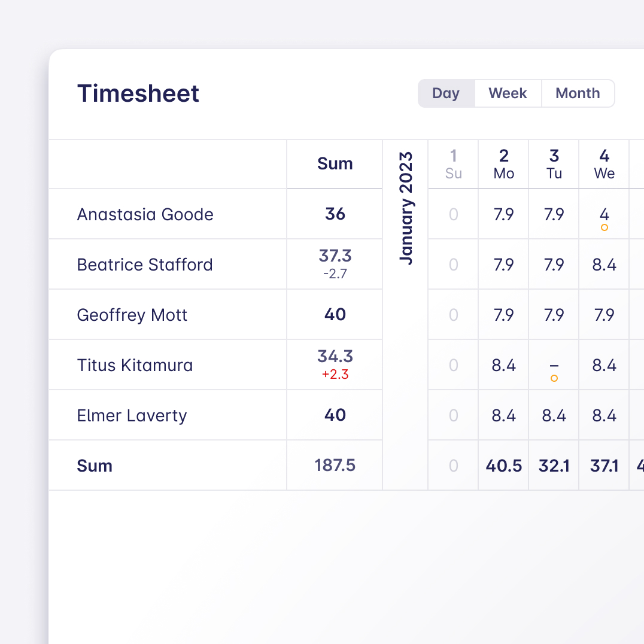Click the Sum column header
644x644 pixels.
tap(335, 164)
